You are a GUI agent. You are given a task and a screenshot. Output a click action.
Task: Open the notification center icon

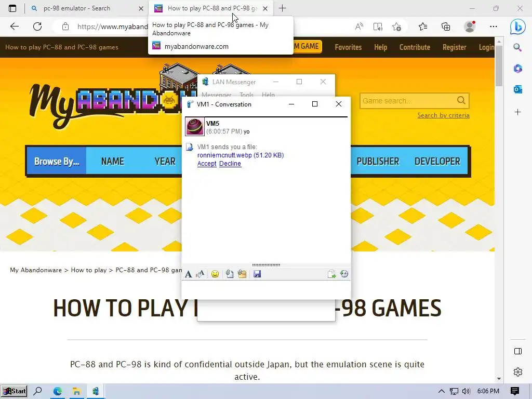pos(515,391)
